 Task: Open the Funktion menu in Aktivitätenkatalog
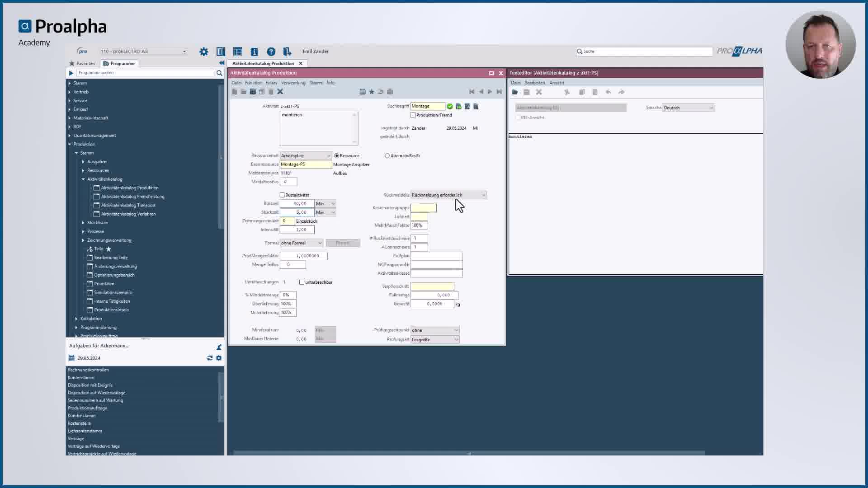pos(253,83)
